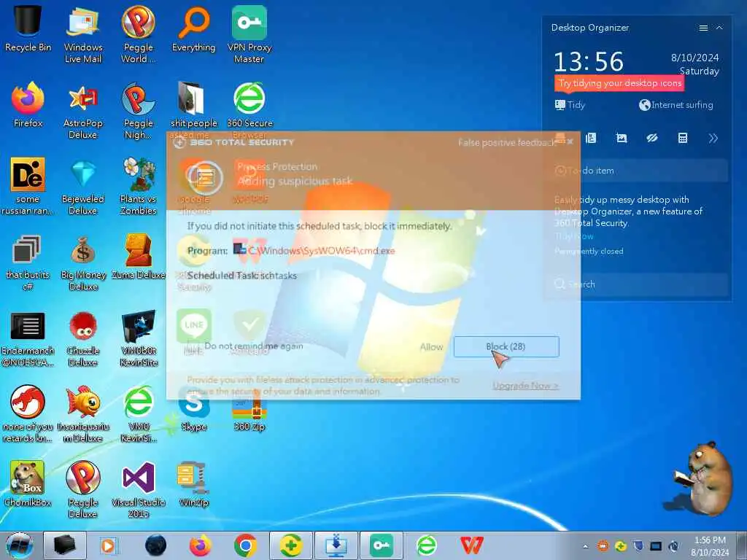747x560 pixels.
Task: Tick the 'Do not remind me again' checkbox
Action: pyautogui.click(x=193, y=346)
